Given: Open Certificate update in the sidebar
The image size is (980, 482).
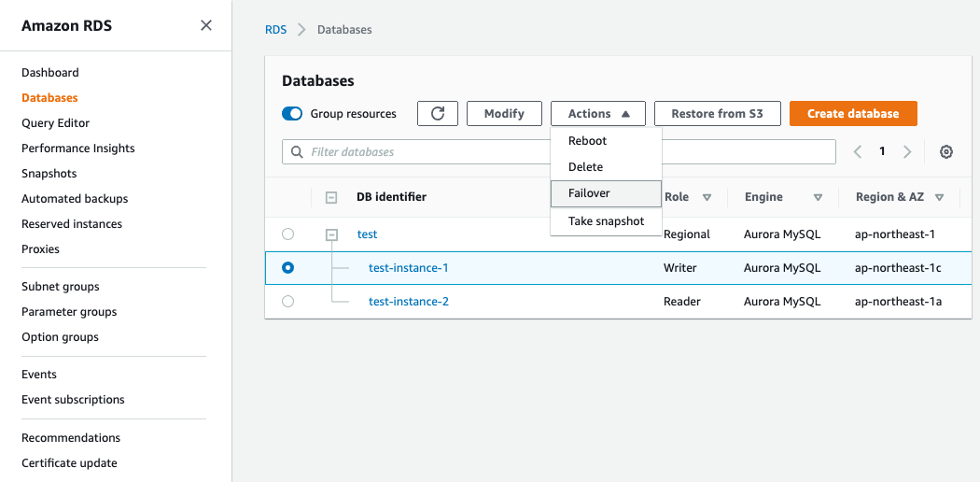Looking at the screenshot, I should (69, 463).
